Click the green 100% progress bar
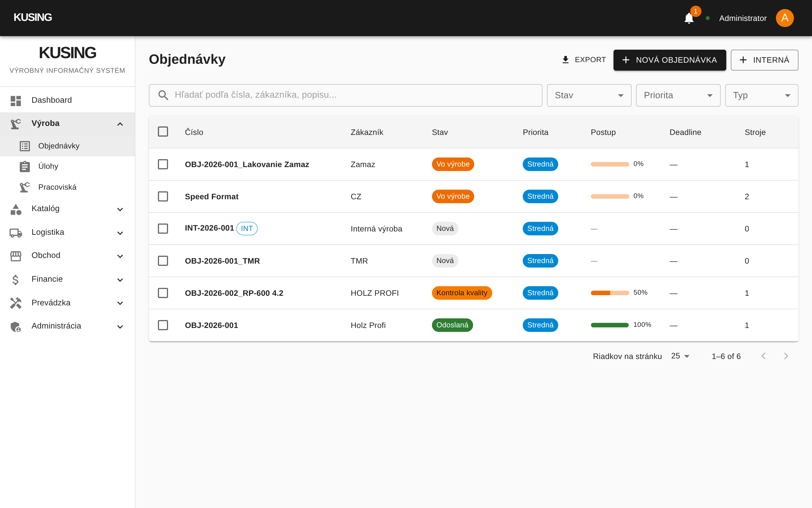Image resolution: width=812 pixels, height=508 pixels. (x=610, y=325)
